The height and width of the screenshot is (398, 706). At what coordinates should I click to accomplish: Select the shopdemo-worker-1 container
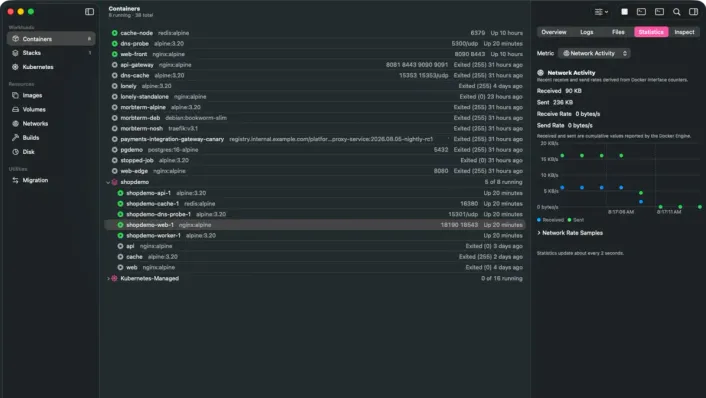[315, 235]
